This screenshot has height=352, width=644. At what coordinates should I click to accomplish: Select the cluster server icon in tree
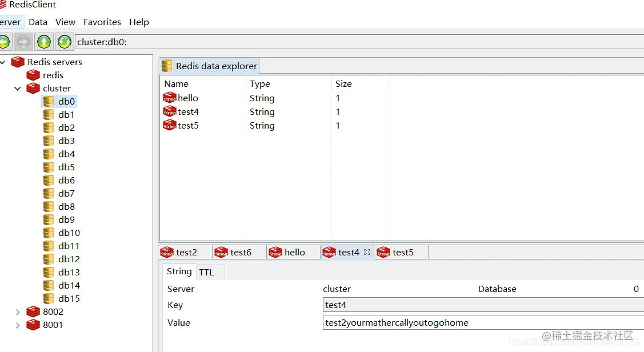tap(33, 89)
